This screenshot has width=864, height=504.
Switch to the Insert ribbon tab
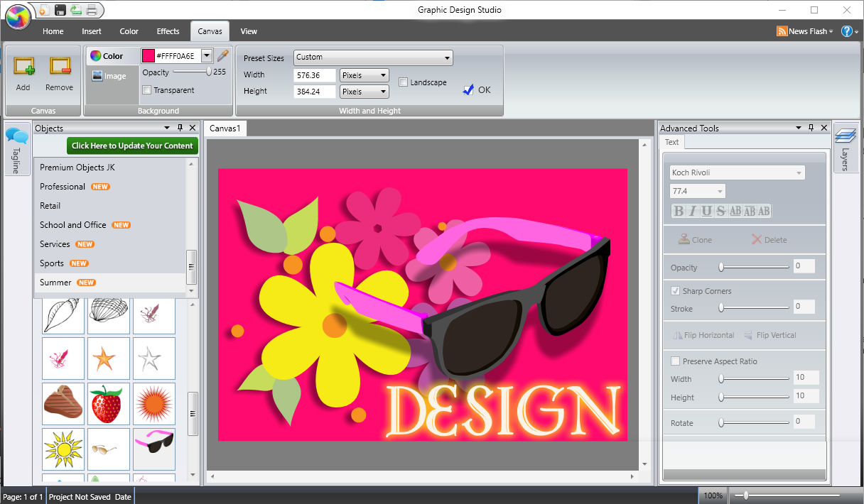click(x=92, y=31)
